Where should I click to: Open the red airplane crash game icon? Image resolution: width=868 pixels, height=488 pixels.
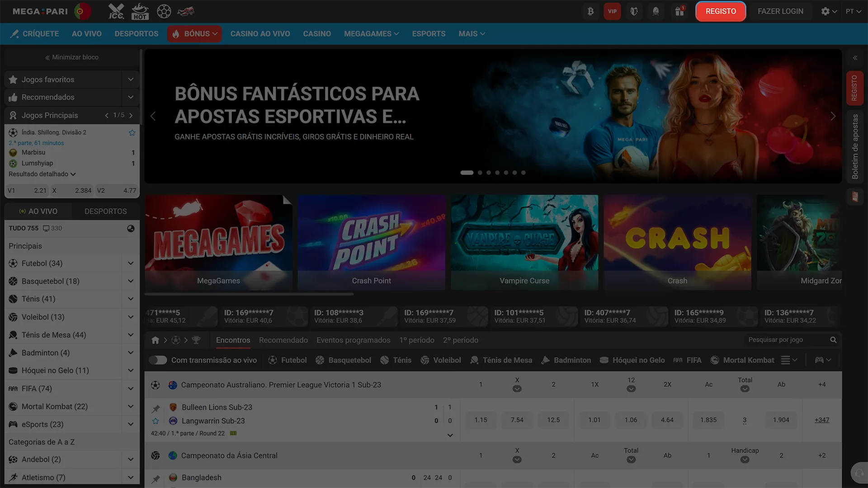pos(186,11)
